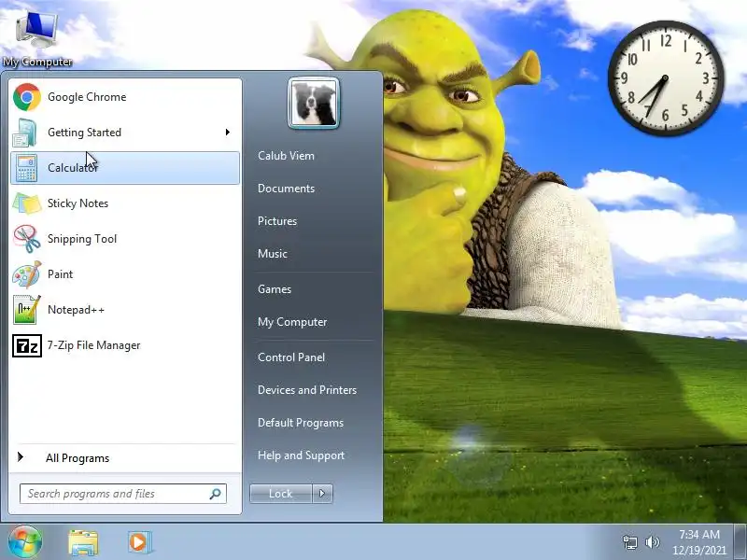Open Paint from its palette icon
The height and width of the screenshot is (560, 747).
27,274
